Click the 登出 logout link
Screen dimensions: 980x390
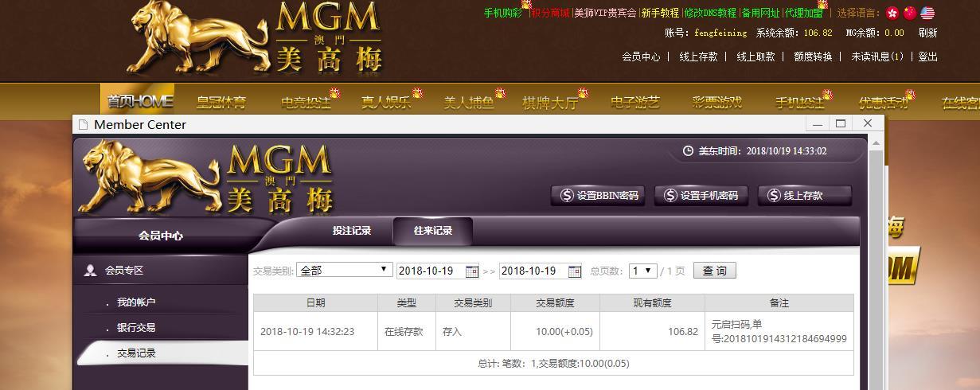coord(928,57)
